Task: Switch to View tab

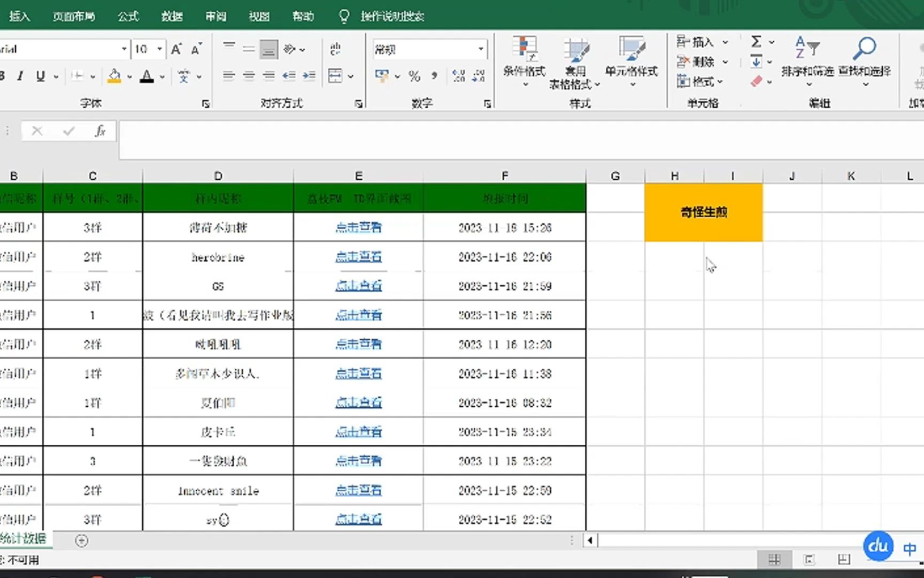Action: 259,17
